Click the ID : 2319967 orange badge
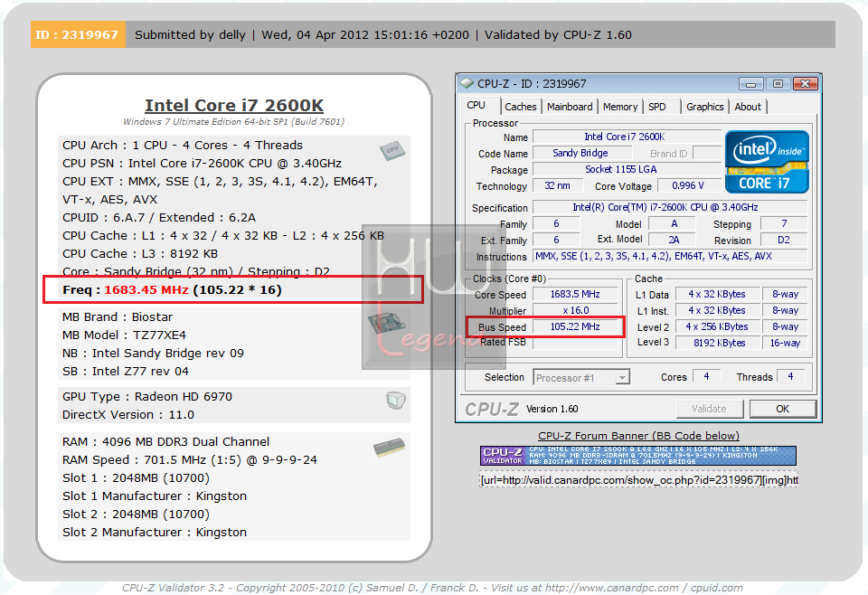This screenshot has width=868, height=595. (x=78, y=35)
